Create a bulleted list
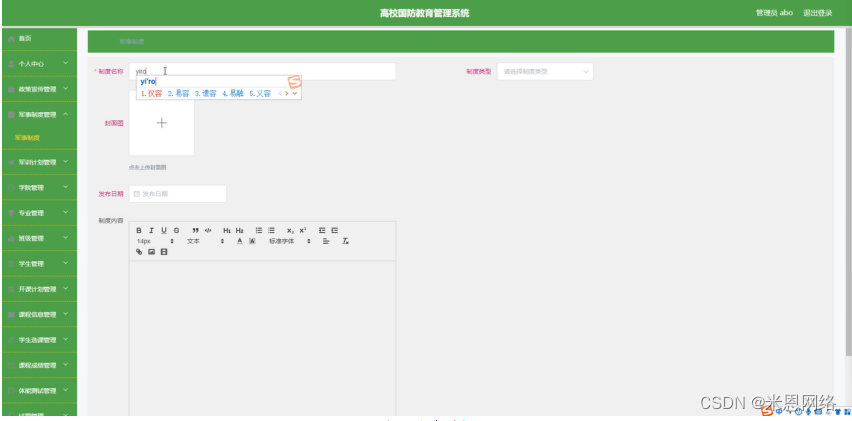The height and width of the screenshot is (421, 852). pos(271,230)
